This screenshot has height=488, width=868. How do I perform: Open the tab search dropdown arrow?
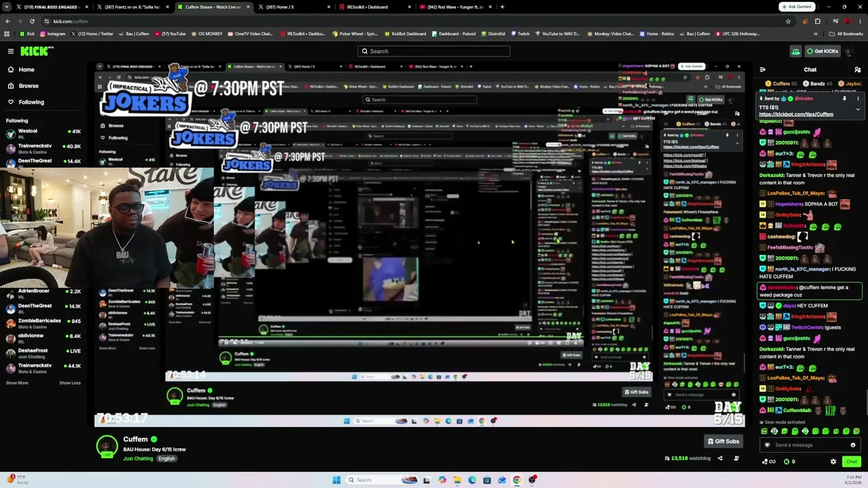pyautogui.click(x=7, y=7)
